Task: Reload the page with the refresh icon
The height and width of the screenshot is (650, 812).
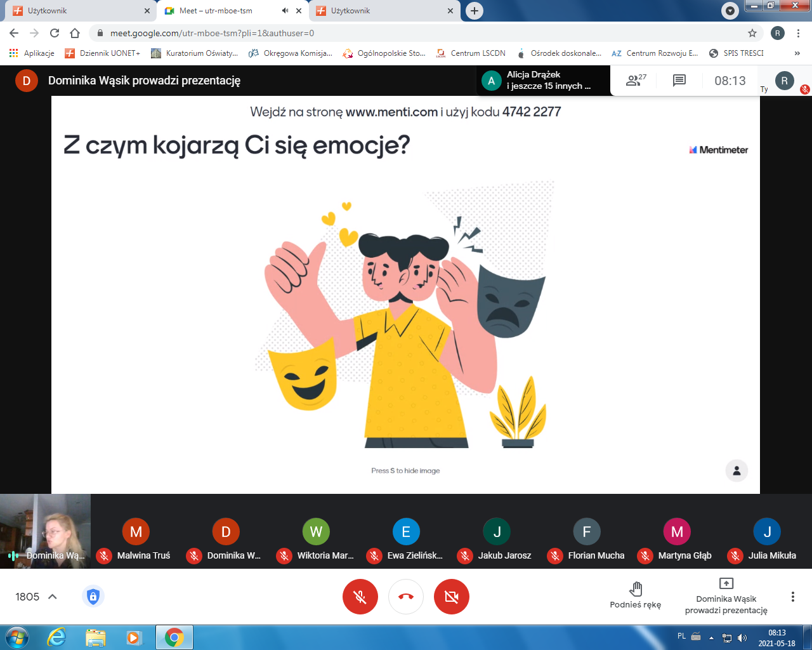Action: coord(55,33)
